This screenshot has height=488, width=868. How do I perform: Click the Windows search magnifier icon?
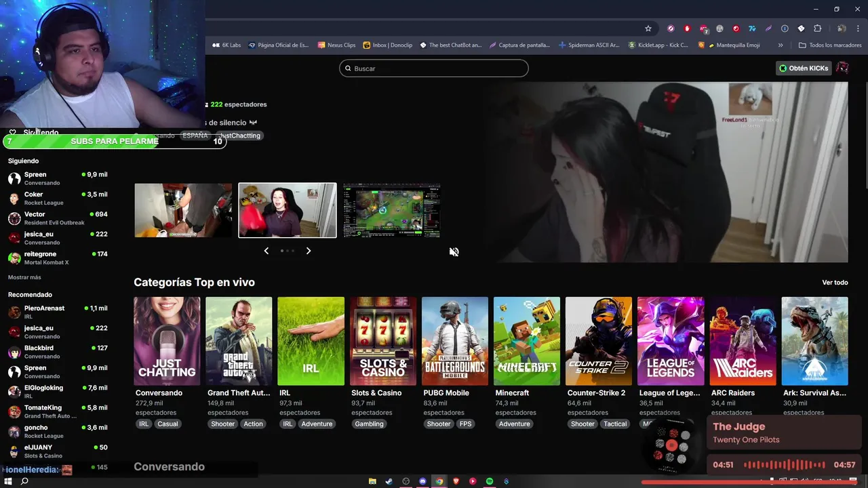click(24, 481)
